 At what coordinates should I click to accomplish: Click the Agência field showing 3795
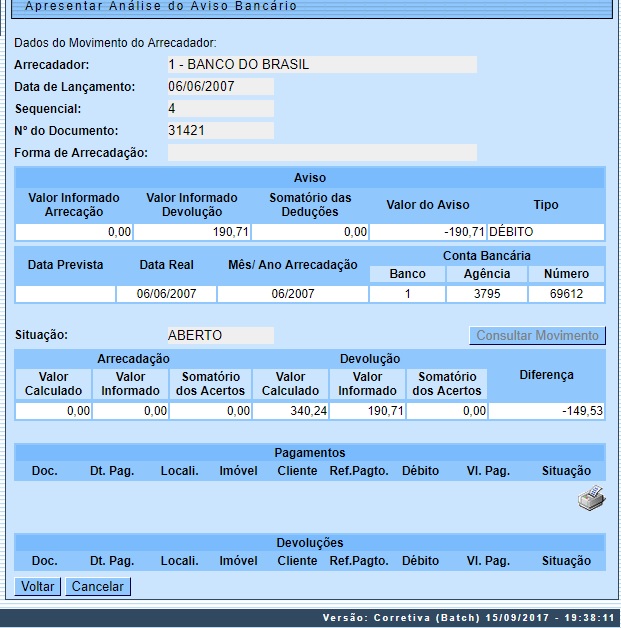[x=486, y=294]
